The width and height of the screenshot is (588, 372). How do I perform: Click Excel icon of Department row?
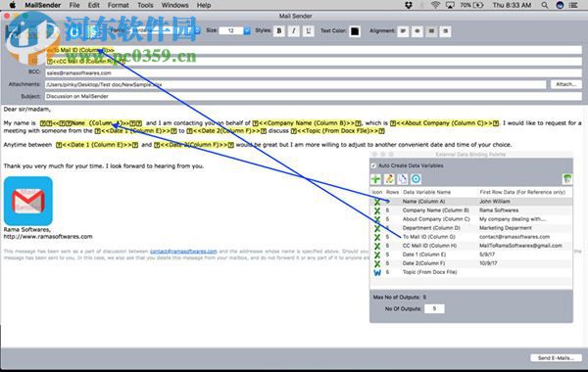377,228
